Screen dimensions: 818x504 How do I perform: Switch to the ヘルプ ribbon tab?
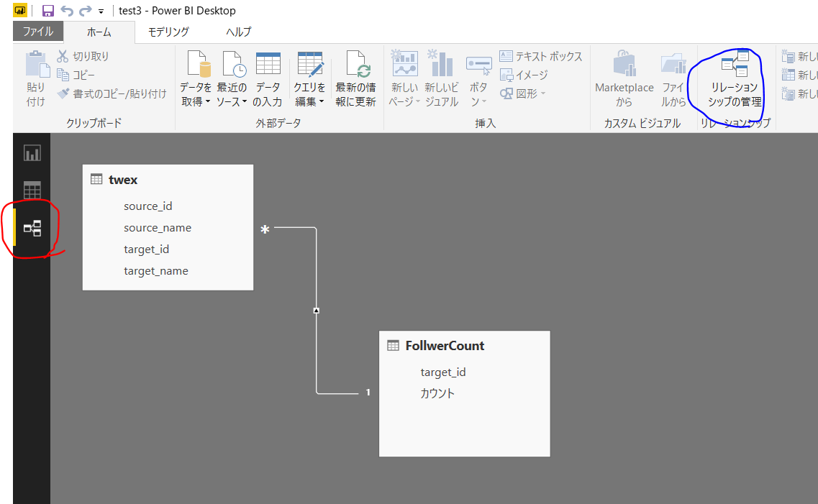pyautogui.click(x=238, y=32)
